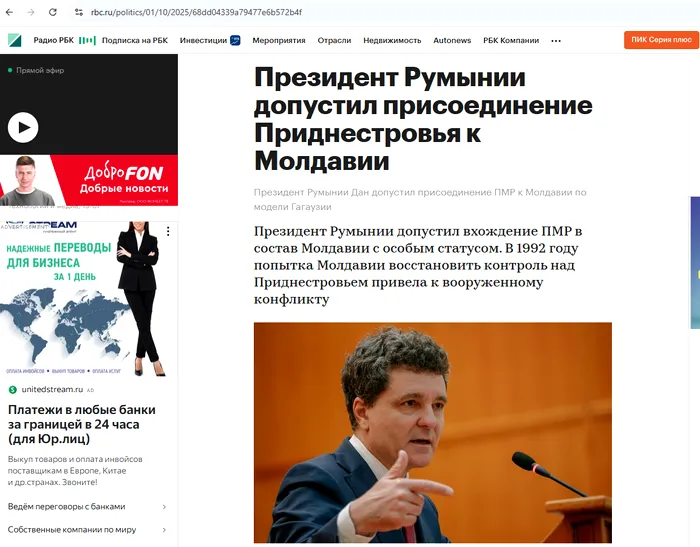Click the browser forward arrow
The height and width of the screenshot is (547, 700).
[31, 12]
